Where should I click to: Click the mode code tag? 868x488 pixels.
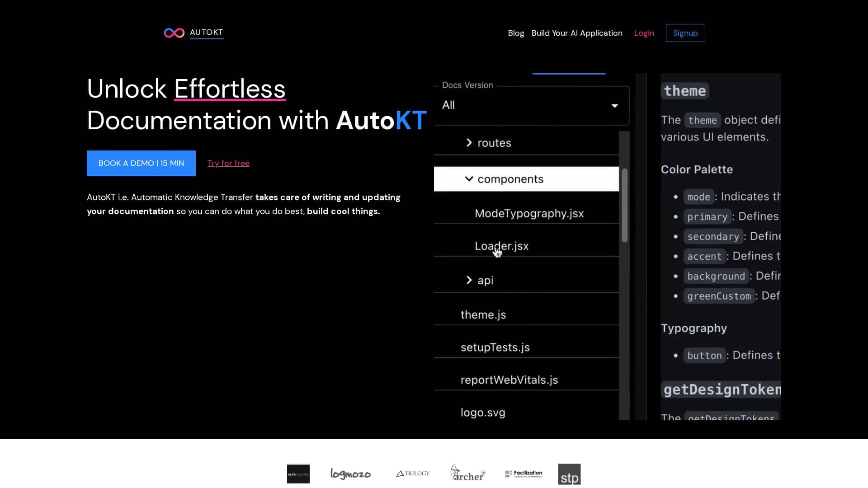pos(698,197)
